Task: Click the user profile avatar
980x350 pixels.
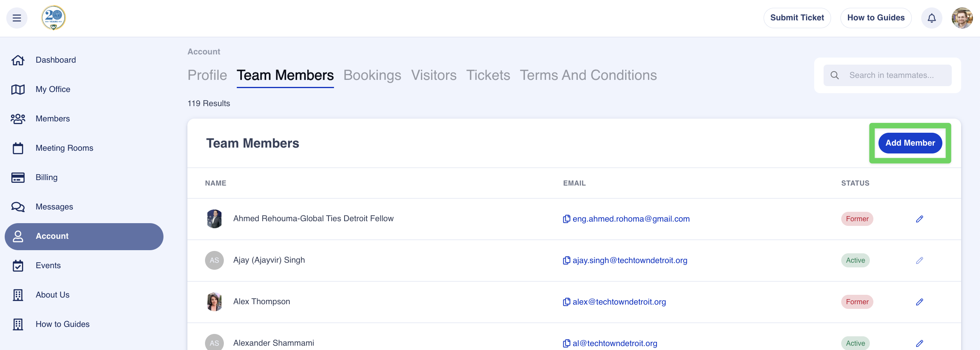Action: [962, 18]
